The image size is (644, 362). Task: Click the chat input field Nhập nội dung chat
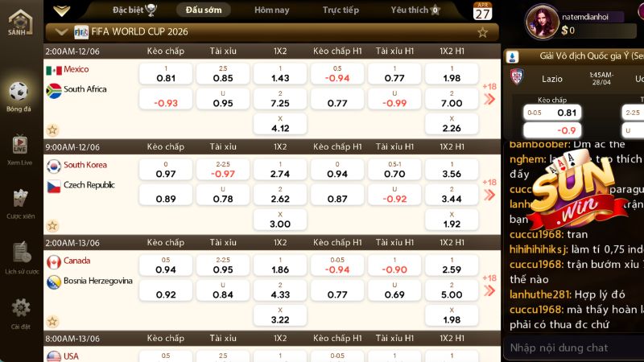tap(573, 348)
